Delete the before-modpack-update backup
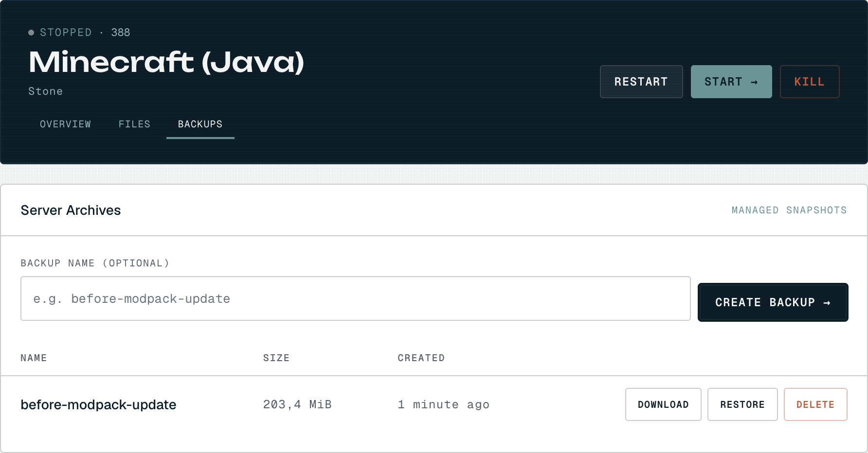 pos(815,404)
